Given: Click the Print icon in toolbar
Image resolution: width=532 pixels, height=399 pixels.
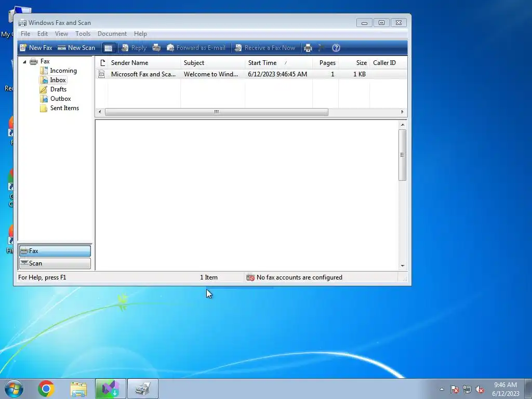Looking at the screenshot, I should (x=308, y=48).
